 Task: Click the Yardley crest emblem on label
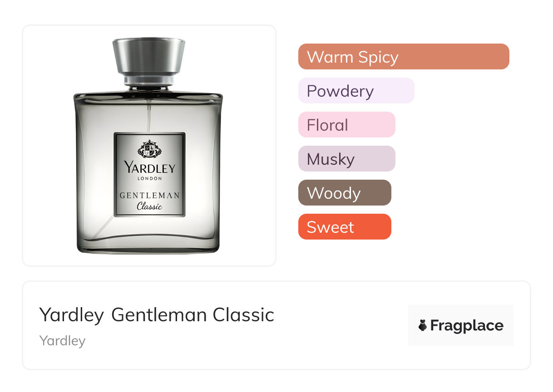(x=149, y=149)
